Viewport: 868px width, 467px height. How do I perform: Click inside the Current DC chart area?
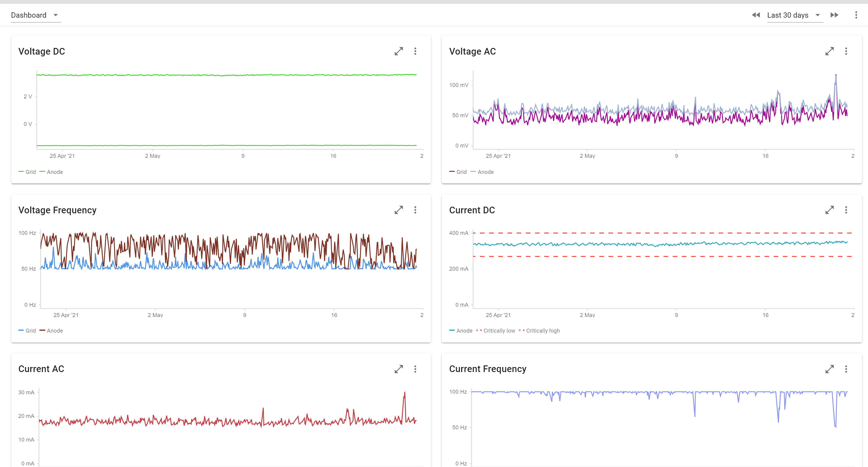657,270
